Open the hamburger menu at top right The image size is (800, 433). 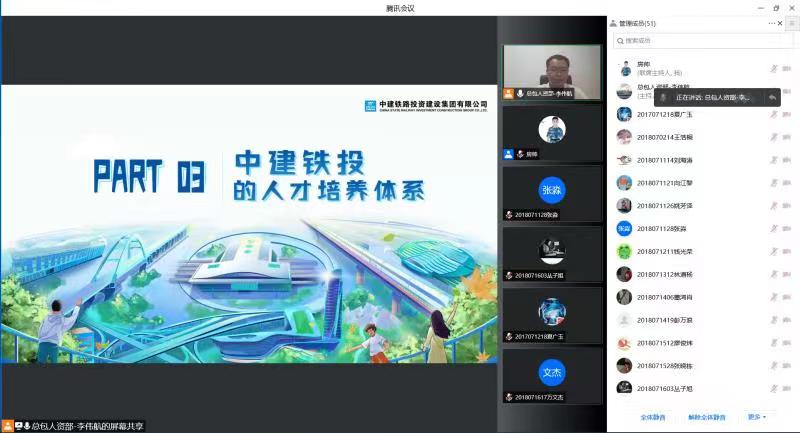[x=792, y=23]
